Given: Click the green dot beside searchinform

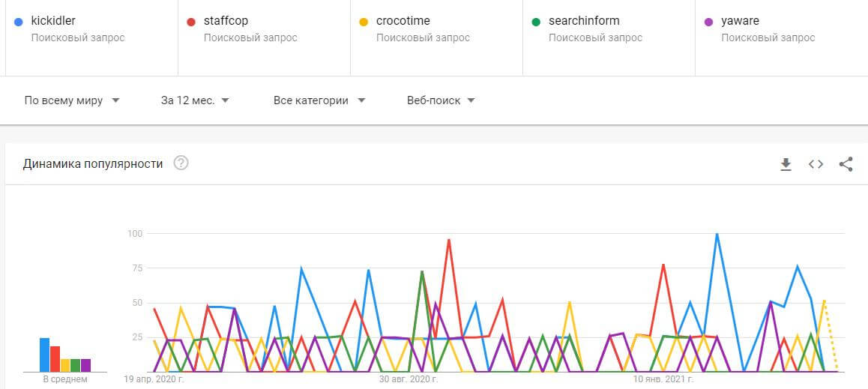Looking at the screenshot, I should point(535,22).
